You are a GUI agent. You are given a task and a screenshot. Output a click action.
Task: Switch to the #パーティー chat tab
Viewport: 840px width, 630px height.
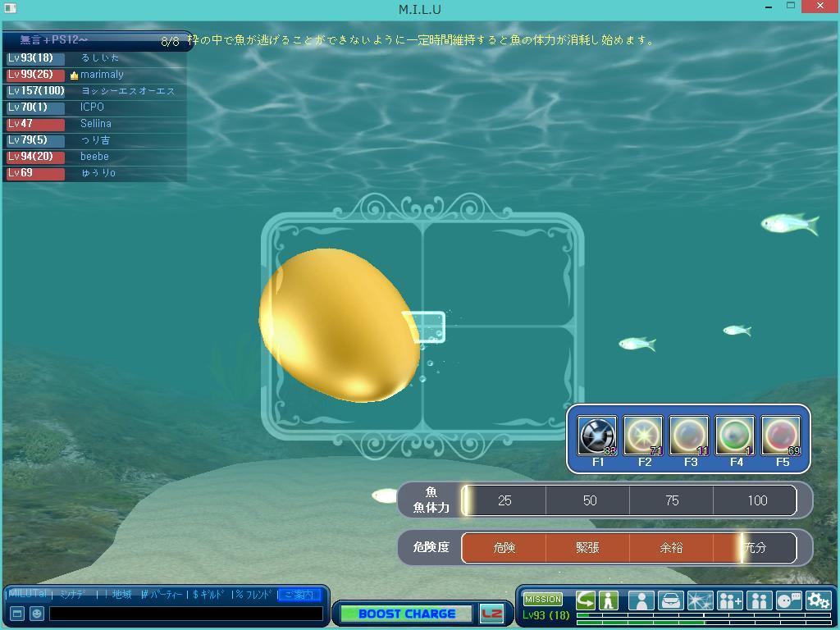coord(162,595)
